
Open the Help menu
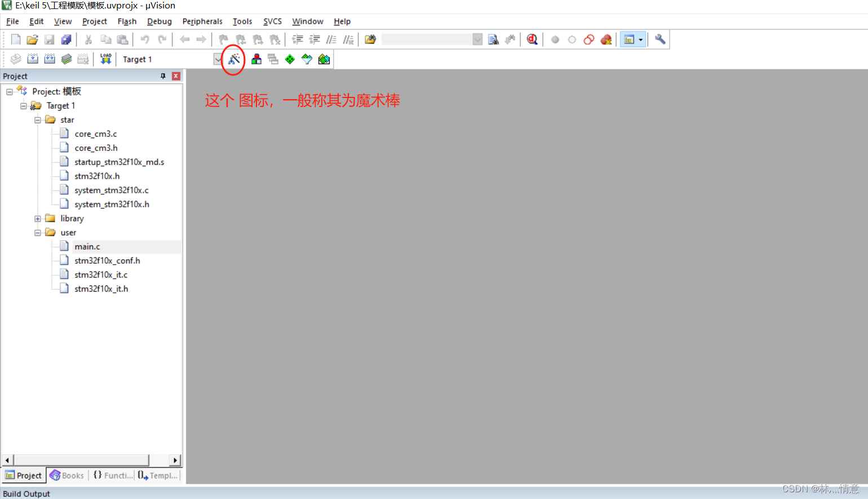(x=342, y=21)
